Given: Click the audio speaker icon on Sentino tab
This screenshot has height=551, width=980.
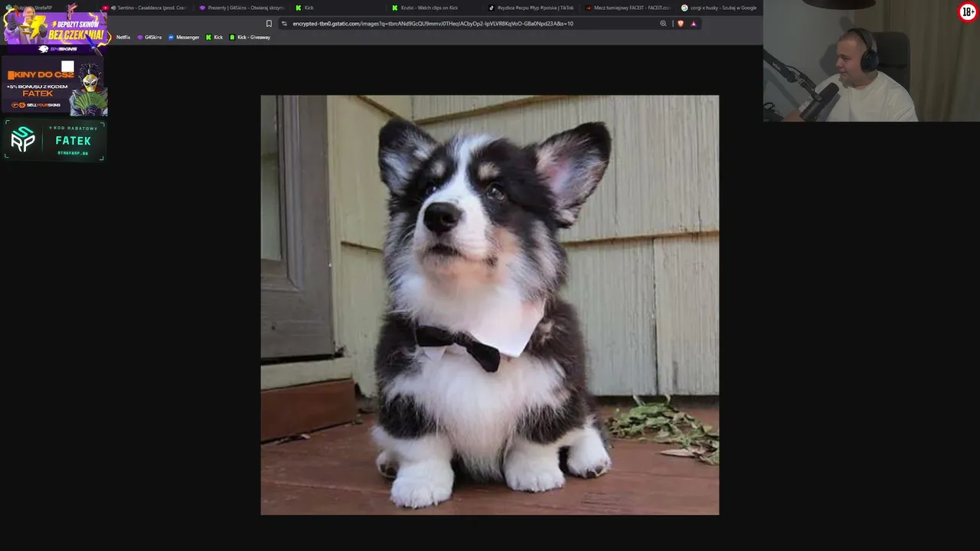Looking at the screenshot, I should coord(113,8).
